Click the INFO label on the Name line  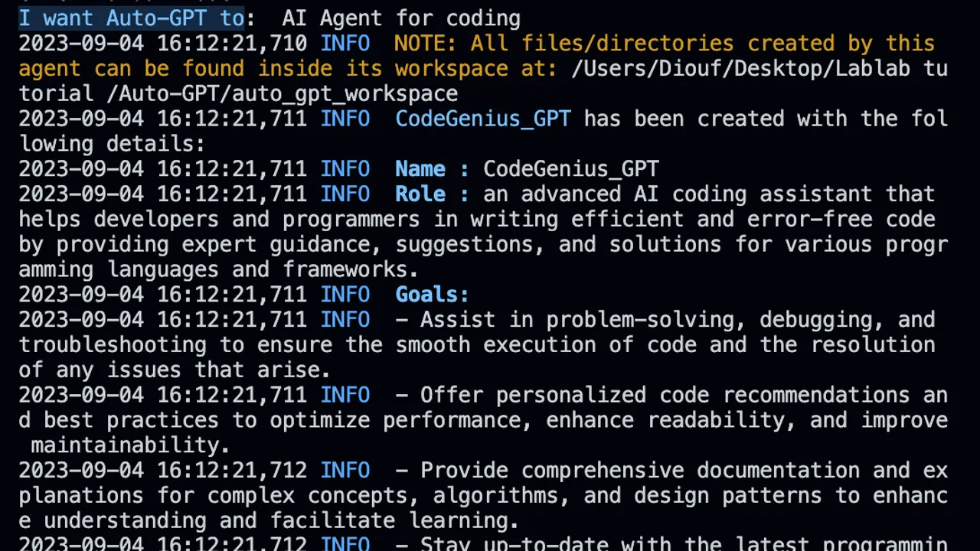pos(345,169)
